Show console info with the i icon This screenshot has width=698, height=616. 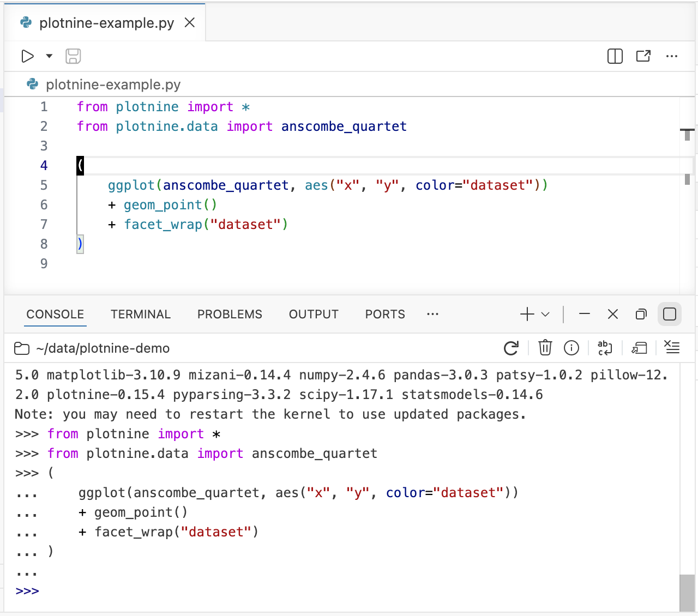click(571, 348)
